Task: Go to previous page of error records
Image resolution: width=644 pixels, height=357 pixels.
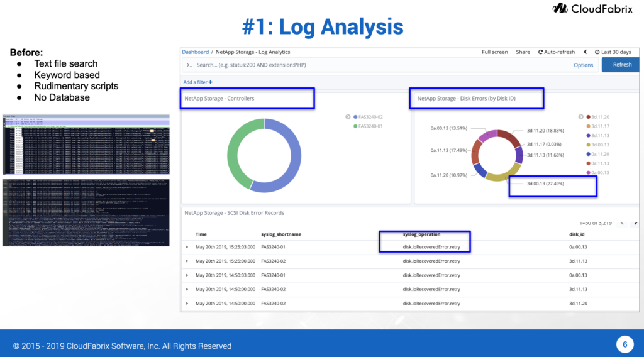Action: 622,223
